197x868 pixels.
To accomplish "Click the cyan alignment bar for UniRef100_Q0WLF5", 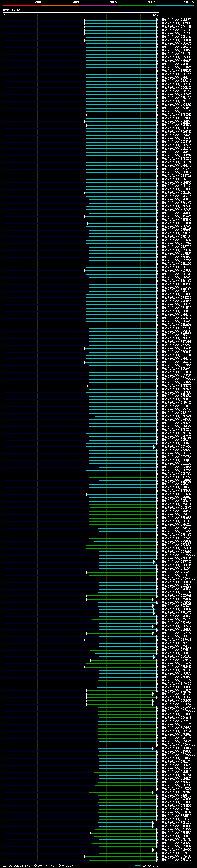I will click(121, 20).
